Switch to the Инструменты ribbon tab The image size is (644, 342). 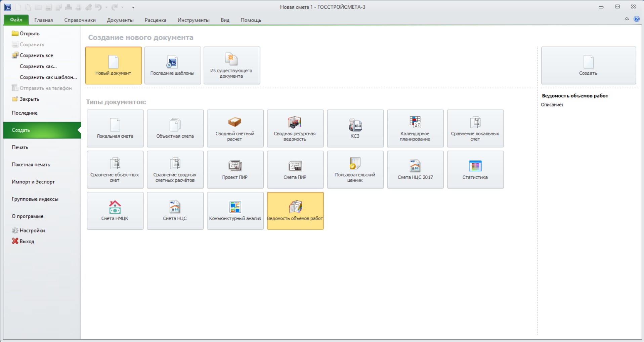tap(194, 20)
